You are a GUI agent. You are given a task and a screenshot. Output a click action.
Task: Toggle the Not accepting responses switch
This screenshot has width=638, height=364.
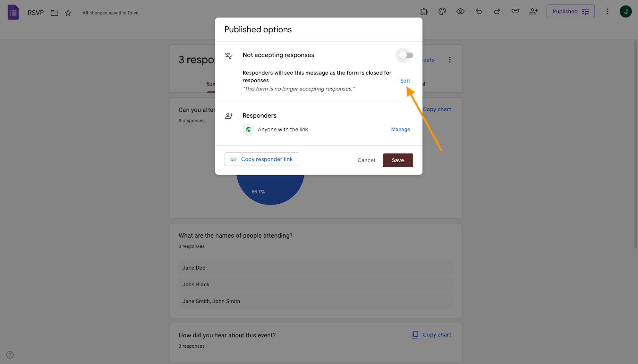[x=405, y=55]
